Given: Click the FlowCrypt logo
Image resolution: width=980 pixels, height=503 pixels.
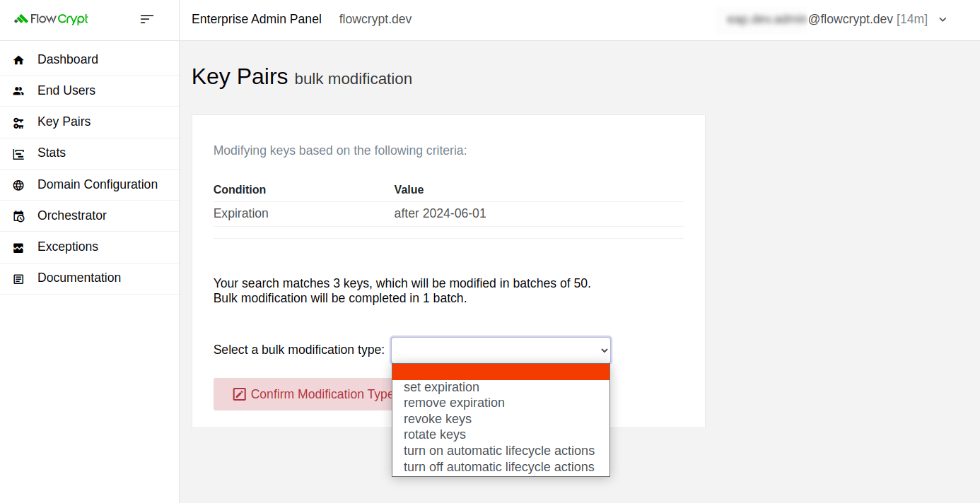Looking at the screenshot, I should (x=51, y=19).
